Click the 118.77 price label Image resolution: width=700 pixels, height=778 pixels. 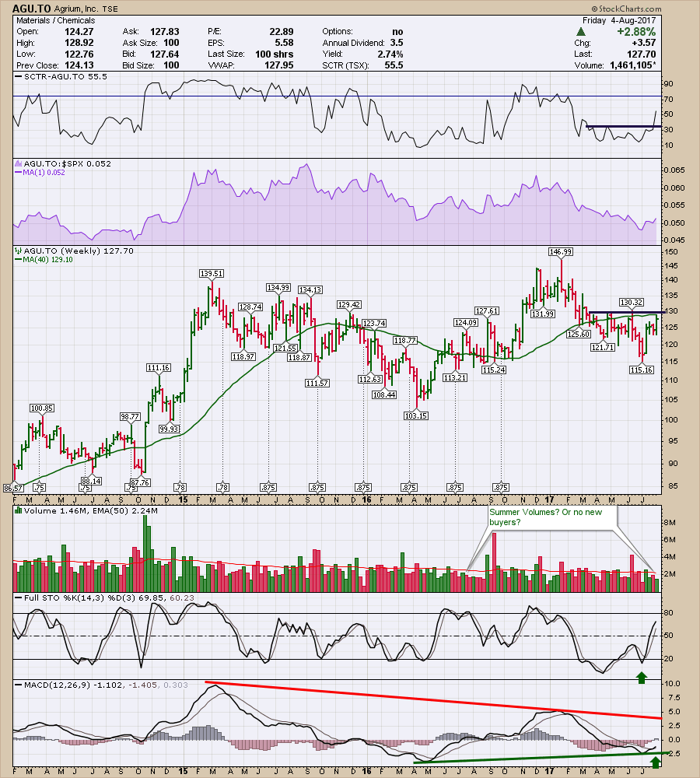tap(405, 341)
